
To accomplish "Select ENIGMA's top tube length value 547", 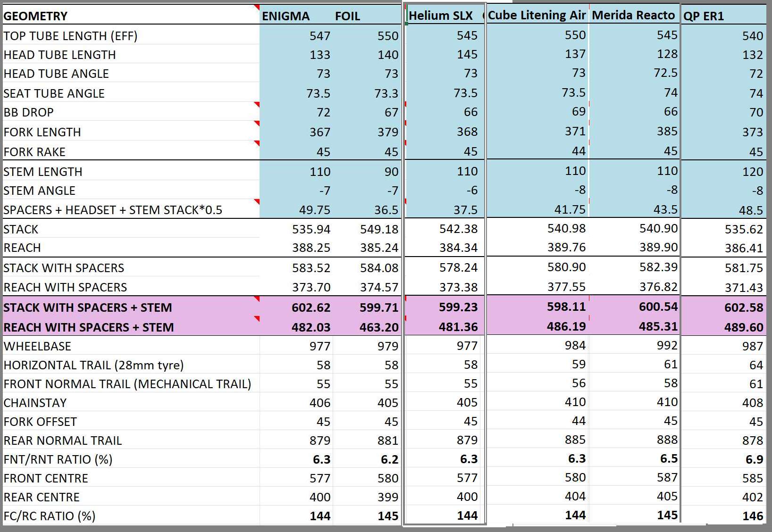I will click(319, 36).
